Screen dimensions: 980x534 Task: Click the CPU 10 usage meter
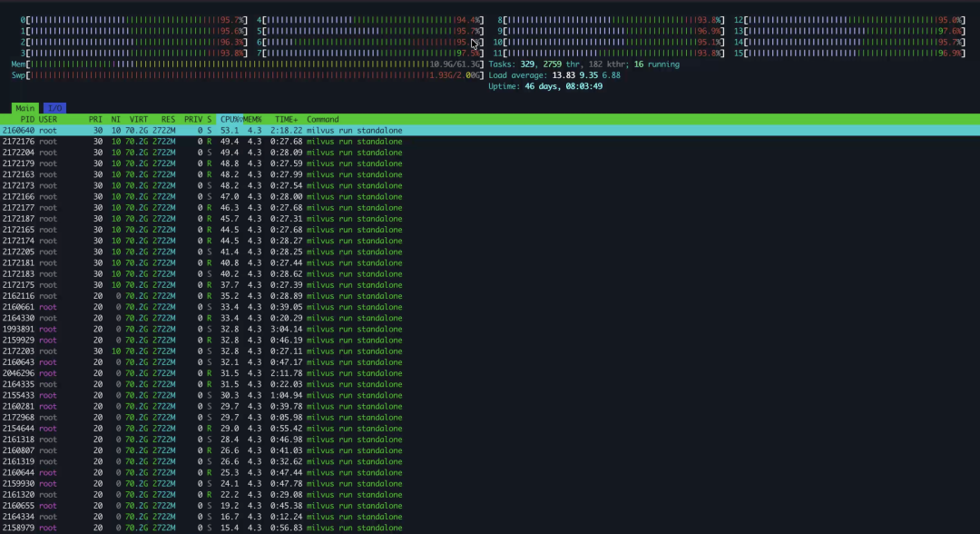609,42
